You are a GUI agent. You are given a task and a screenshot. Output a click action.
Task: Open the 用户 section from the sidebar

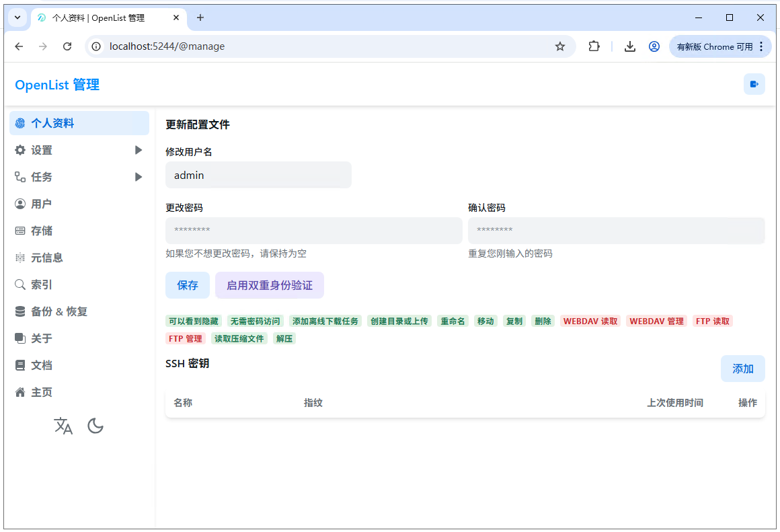pyautogui.click(x=42, y=204)
